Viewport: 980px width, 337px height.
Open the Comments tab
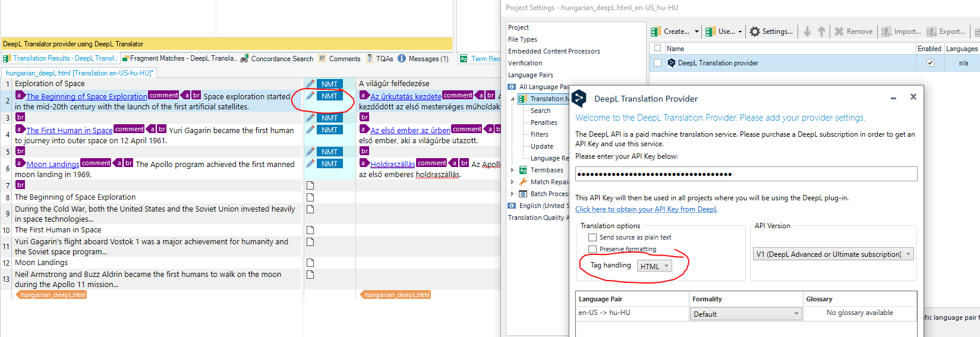[339, 58]
